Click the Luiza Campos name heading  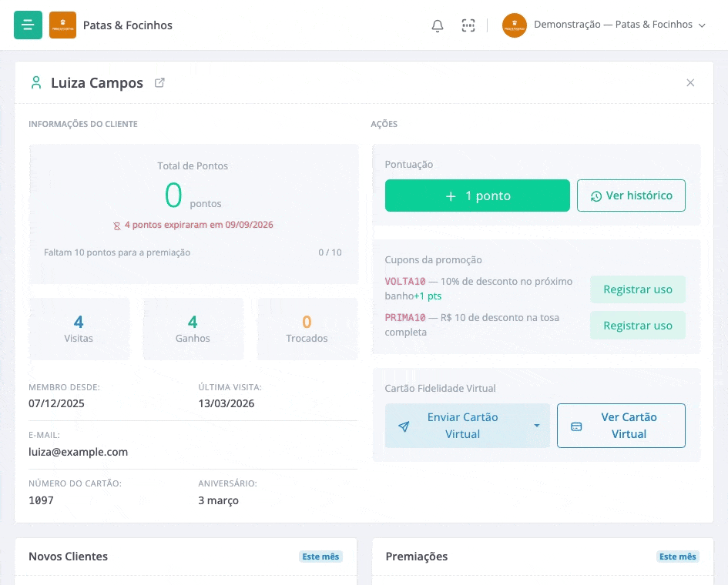coord(97,82)
